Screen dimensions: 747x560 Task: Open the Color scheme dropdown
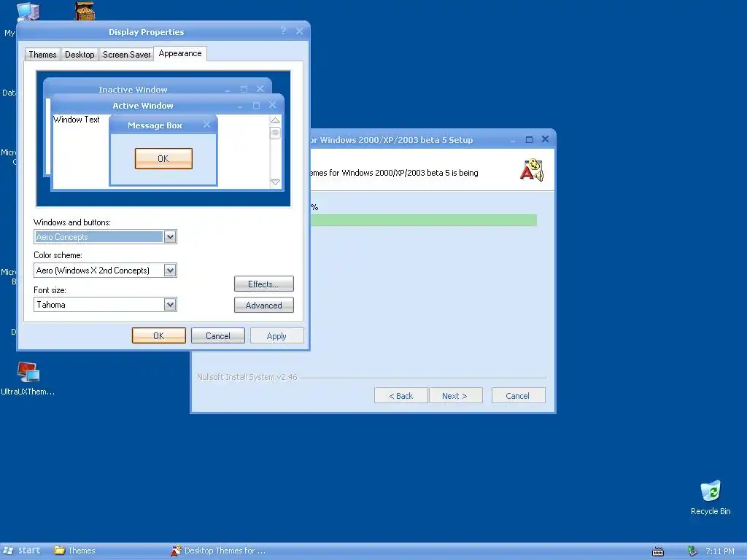[170, 271]
